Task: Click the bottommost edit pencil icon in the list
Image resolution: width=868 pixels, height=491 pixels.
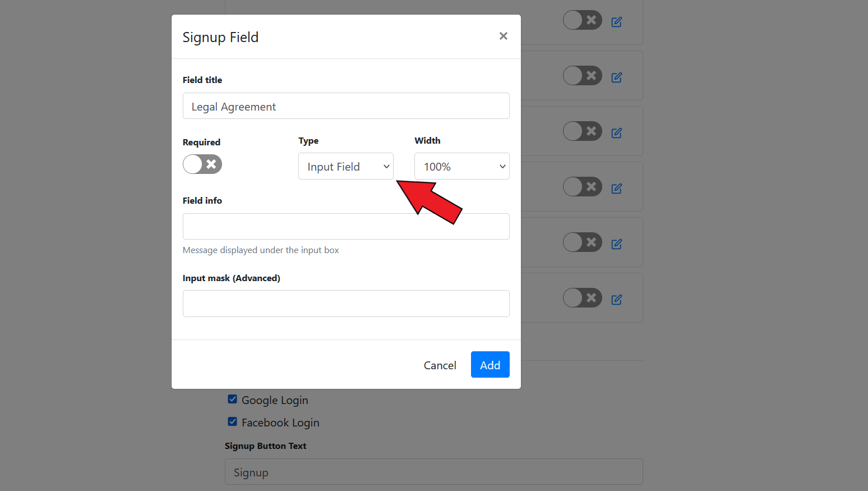Action: [616, 300]
